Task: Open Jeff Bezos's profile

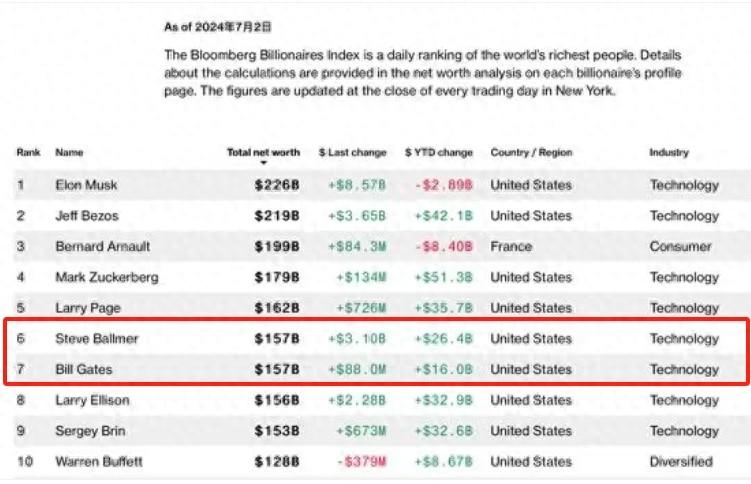Action: click(x=87, y=215)
